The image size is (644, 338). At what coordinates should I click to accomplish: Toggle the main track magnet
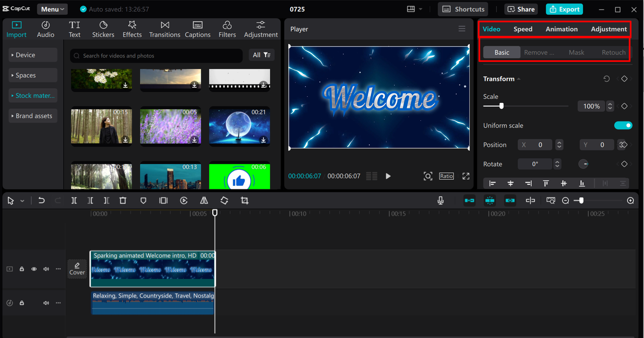[469, 200]
